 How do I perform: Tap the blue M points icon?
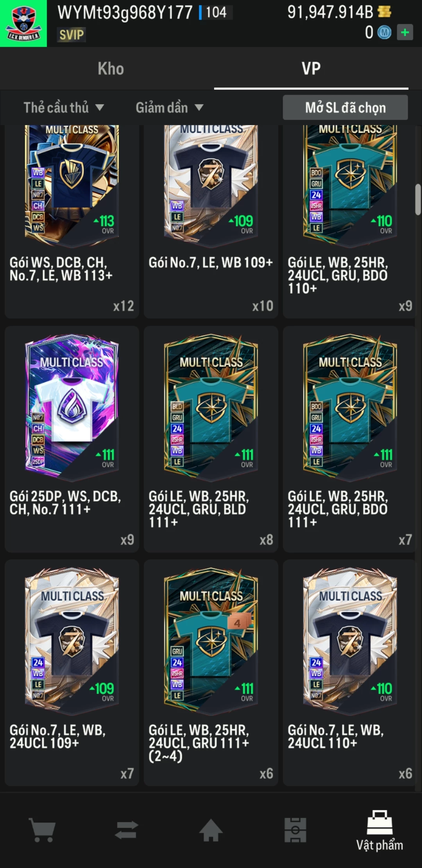(384, 32)
